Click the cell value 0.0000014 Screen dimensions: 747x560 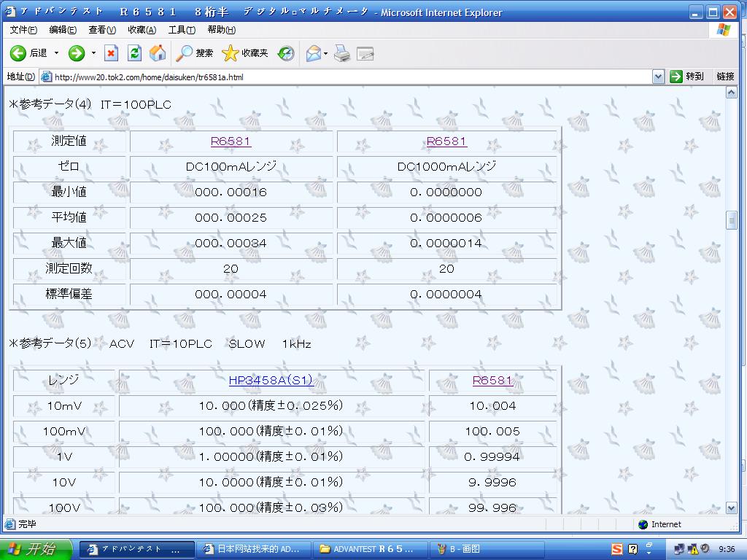click(x=446, y=243)
